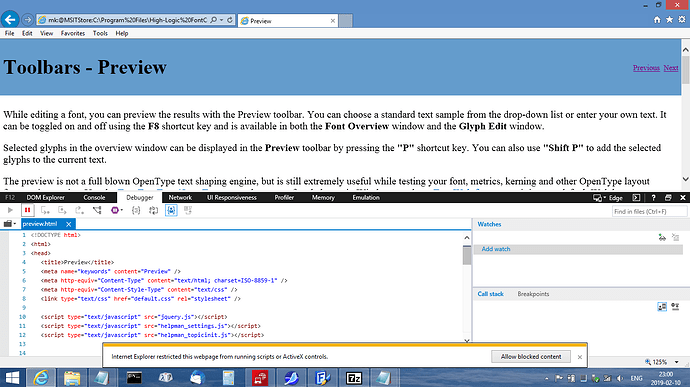Screen dimensions: 690x387
Task: Click the taskbar volume speaker icon
Action: [x=620, y=378]
